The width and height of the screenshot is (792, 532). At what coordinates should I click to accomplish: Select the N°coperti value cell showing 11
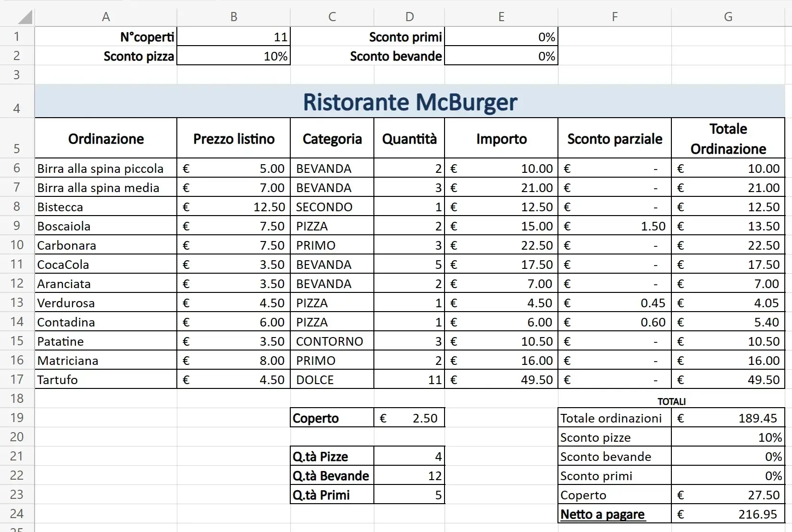coord(234,36)
